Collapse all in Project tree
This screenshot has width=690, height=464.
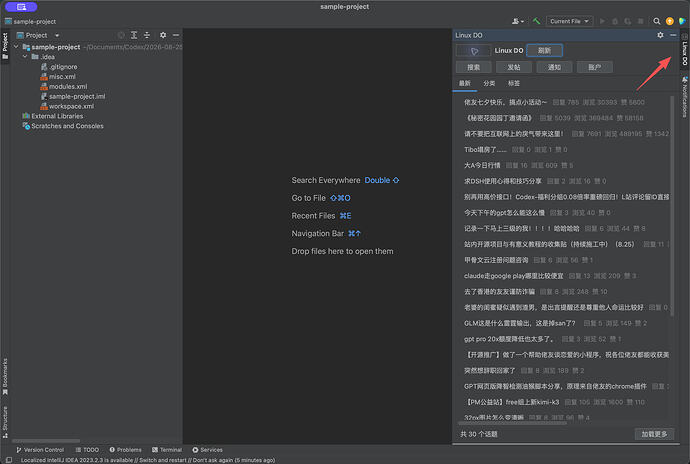click(x=147, y=35)
